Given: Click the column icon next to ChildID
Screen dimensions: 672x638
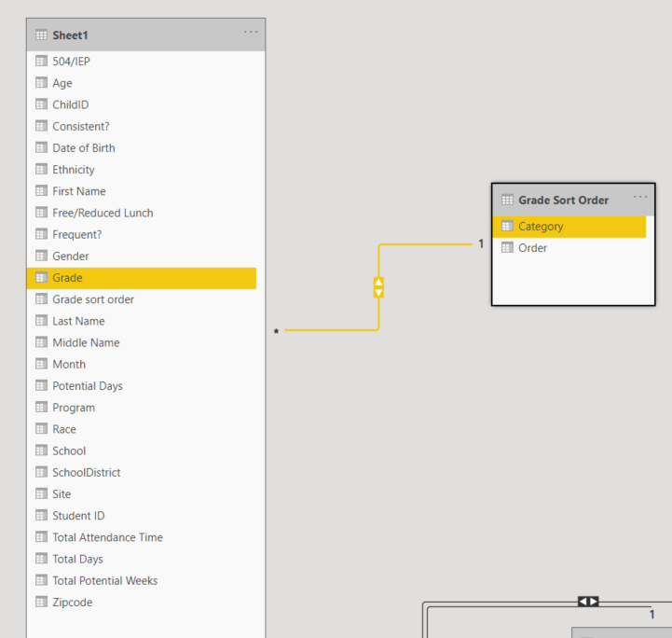Looking at the screenshot, I should point(41,104).
